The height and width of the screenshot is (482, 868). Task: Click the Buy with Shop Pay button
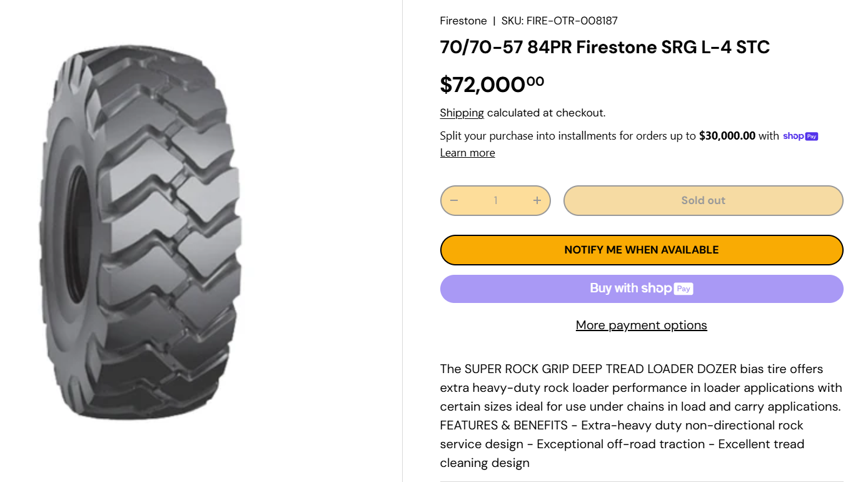[642, 289]
